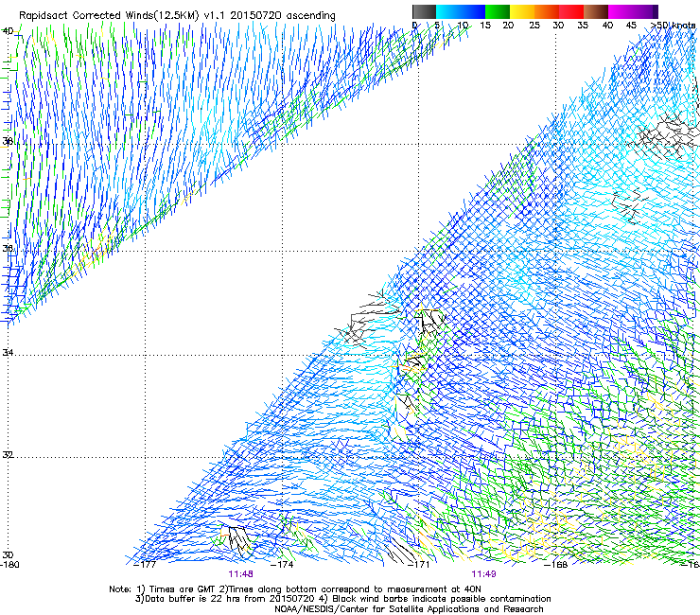Click the '25' legend scale label
The image size is (700, 615).
click(534, 26)
